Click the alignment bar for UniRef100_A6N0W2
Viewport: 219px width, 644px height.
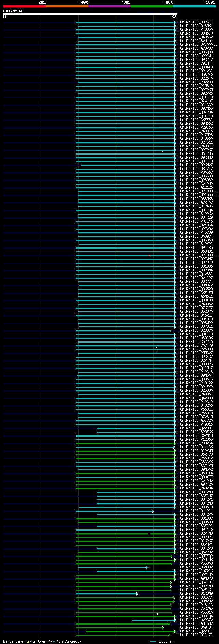click(113, 567)
